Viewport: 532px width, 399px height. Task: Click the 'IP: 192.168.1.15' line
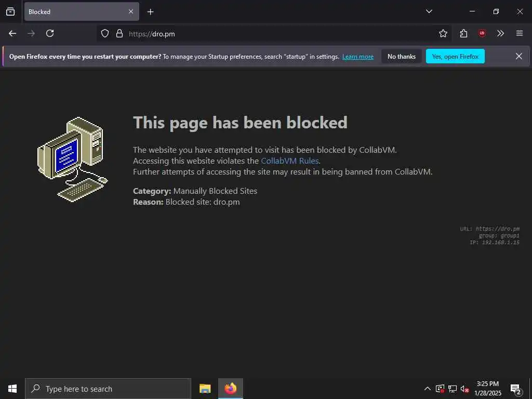[495, 242]
